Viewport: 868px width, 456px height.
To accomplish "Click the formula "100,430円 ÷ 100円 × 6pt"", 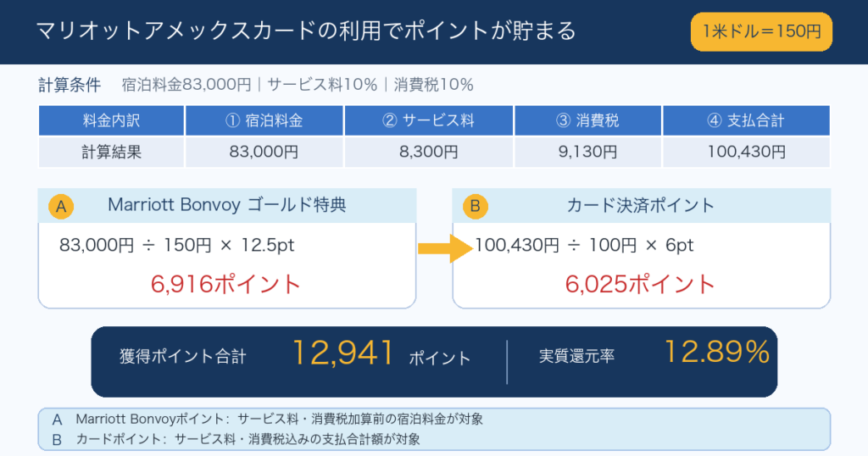I will point(584,245).
